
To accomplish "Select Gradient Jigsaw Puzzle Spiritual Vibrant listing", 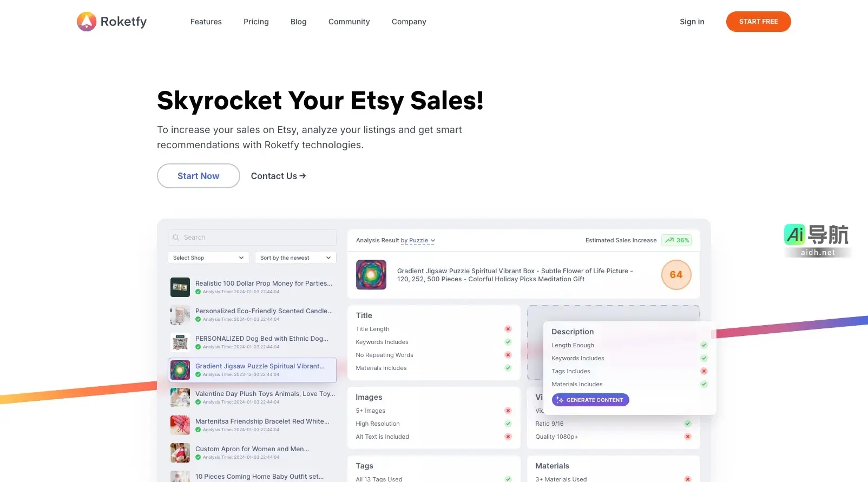I will point(252,370).
